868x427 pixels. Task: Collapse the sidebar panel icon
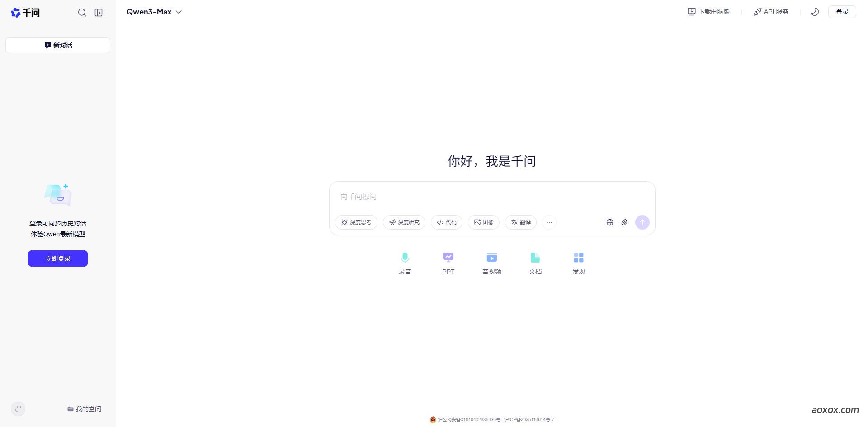tap(99, 13)
